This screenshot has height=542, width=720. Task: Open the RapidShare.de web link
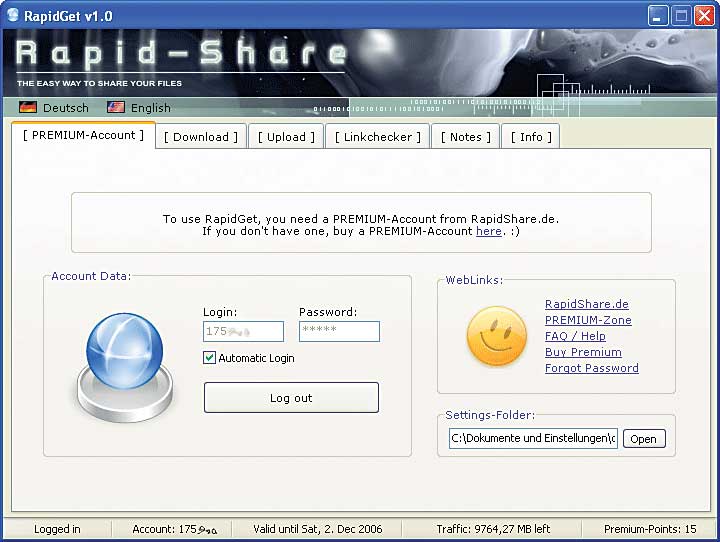[587, 304]
